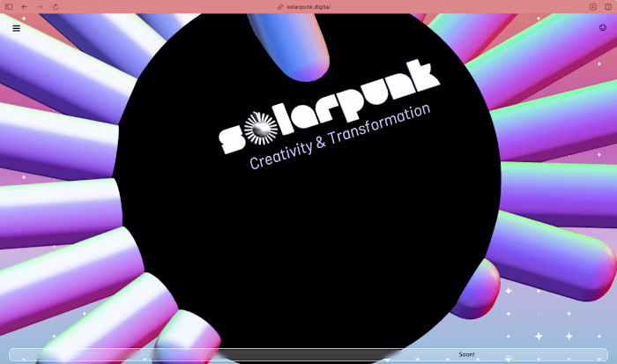Click the "Creativity & Transformation" tagline
The width and height of the screenshot is (617, 364).
[x=340, y=137]
